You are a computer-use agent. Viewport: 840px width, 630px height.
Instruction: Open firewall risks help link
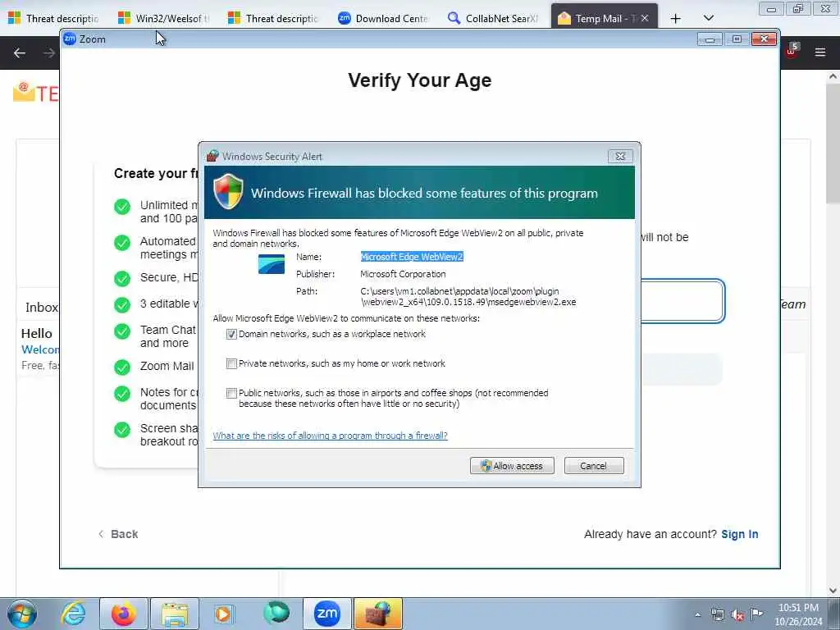point(330,436)
